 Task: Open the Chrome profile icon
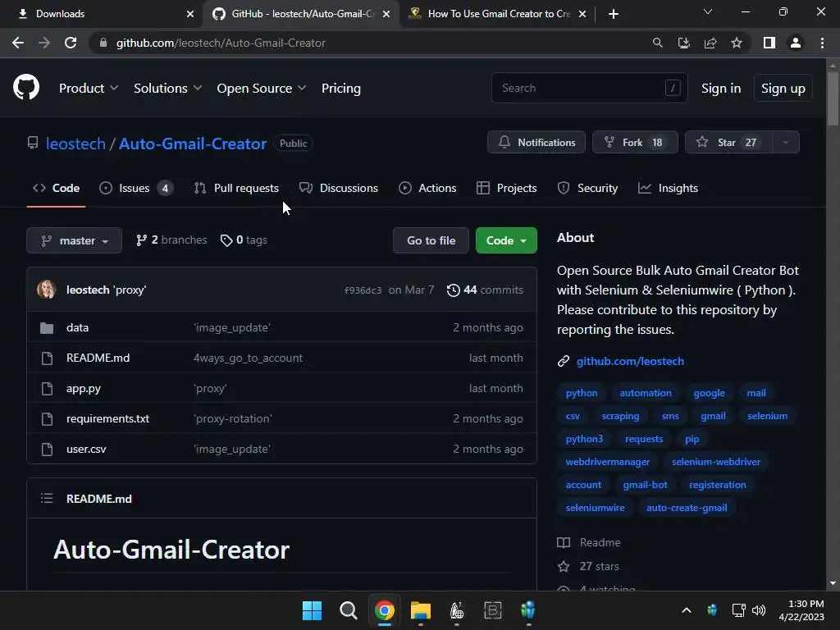pyautogui.click(x=796, y=43)
